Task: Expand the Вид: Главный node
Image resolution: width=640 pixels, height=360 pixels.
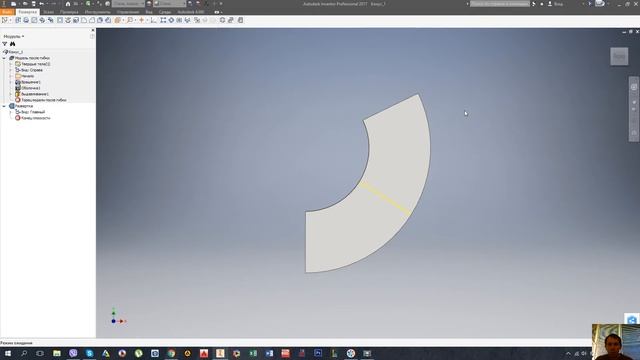Action: 11,112
